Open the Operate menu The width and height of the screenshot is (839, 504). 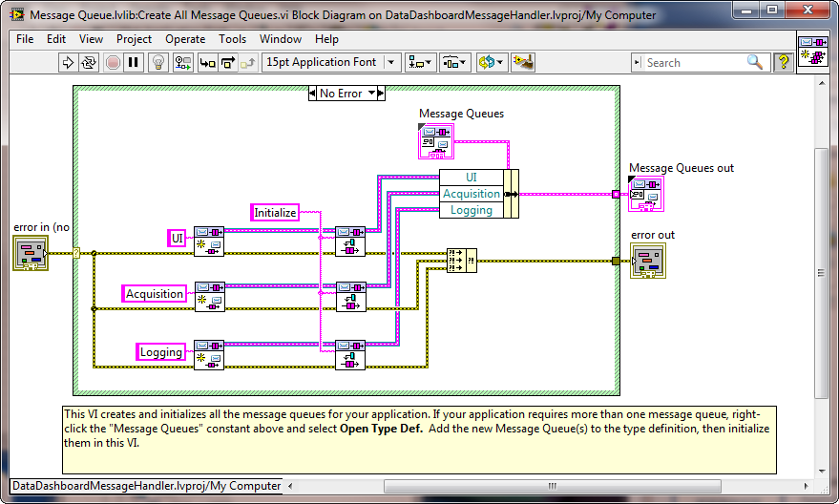coord(185,39)
